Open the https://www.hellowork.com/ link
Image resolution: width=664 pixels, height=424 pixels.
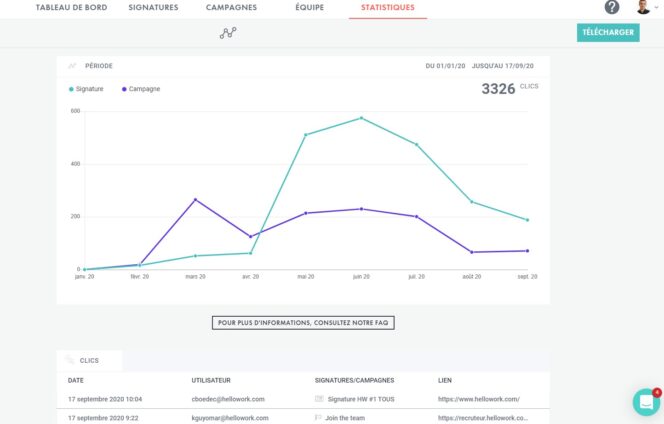click(x=478, y=399)
